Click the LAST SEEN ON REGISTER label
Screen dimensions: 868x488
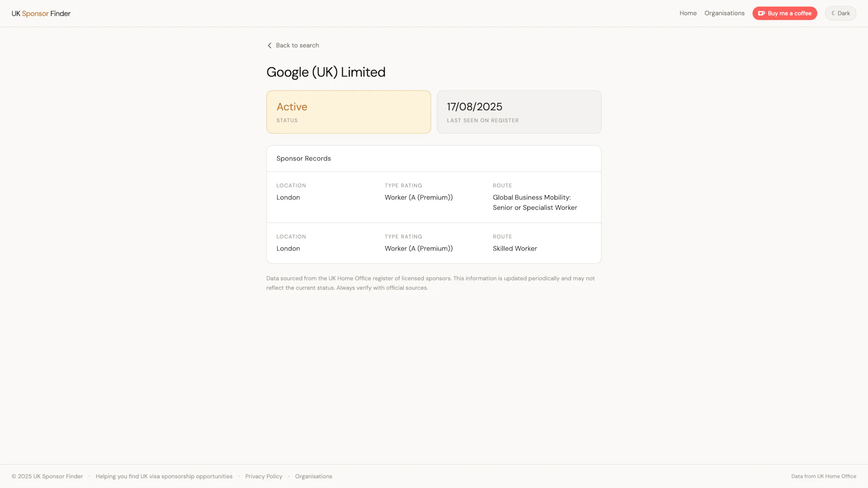pyautogui.click(x=483, y=120)
